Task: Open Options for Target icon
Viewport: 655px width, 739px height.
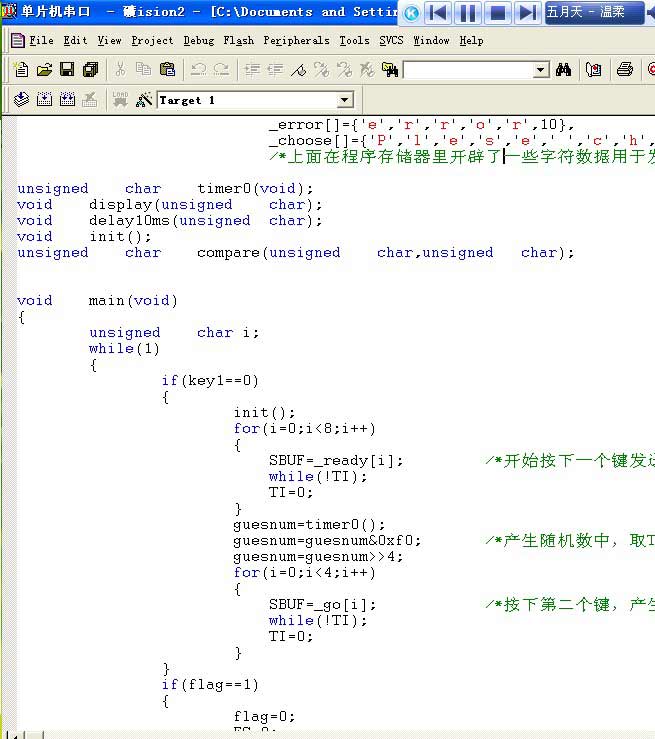Action: tap(144, 100)
